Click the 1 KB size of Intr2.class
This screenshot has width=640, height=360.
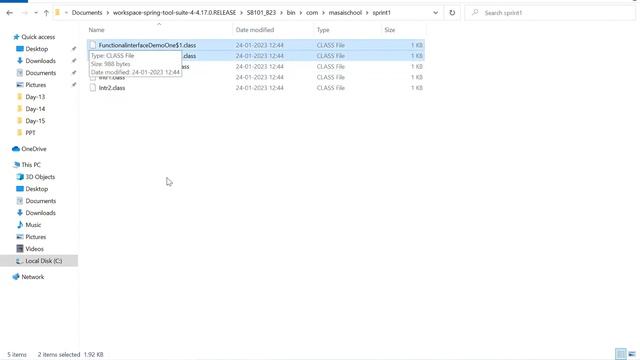417,88
